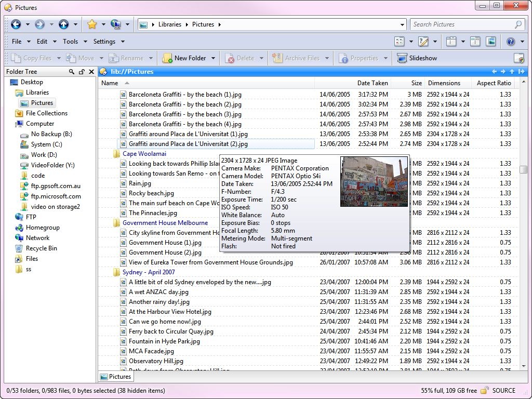
Task: Open the viewer pane icon
Action: [491, 41]
